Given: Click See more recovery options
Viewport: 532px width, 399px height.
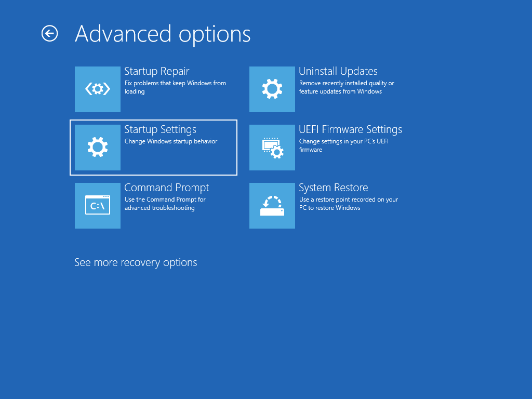Looking at the screenshot, I should tap(136, 262).
